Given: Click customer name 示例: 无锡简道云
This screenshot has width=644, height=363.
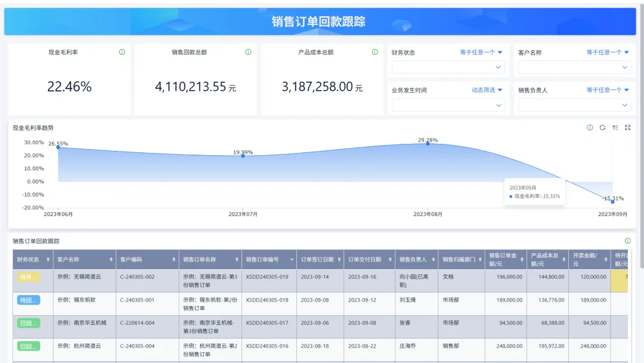Looking at the screenshot, I should click(79, 277).
